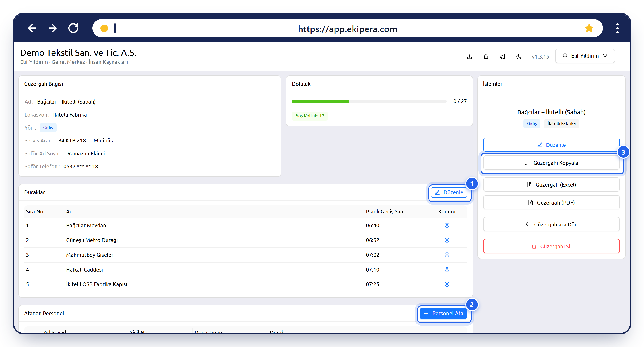Reload the page with the refresh icon
Image resolution: width=644 pixels, height=347 pixels.
pyautogui.click(x=73, y=28)
